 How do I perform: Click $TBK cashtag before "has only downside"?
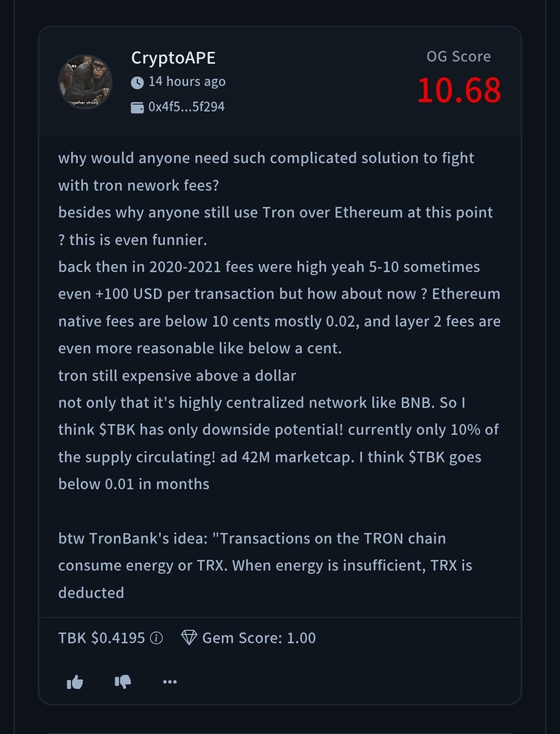point(117,430)
